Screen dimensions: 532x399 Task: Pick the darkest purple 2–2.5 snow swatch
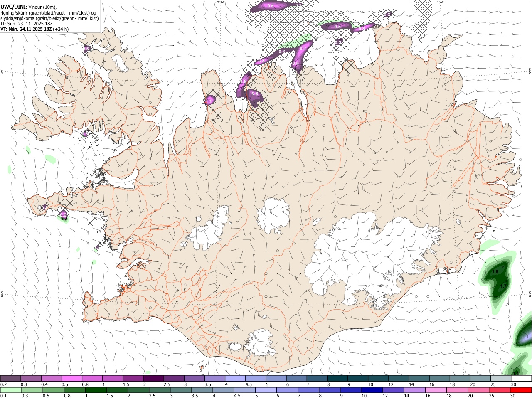pyautogui.click(x=153, y=379)
